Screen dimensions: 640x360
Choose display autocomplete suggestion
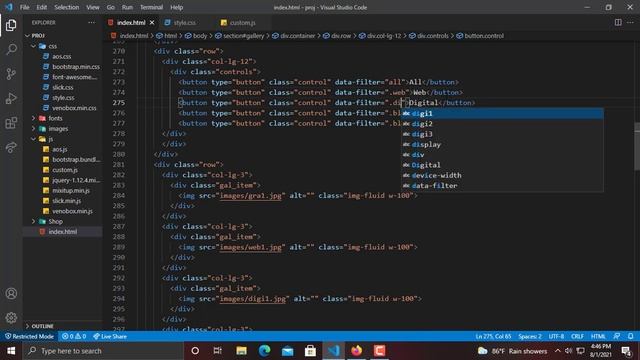502,144
